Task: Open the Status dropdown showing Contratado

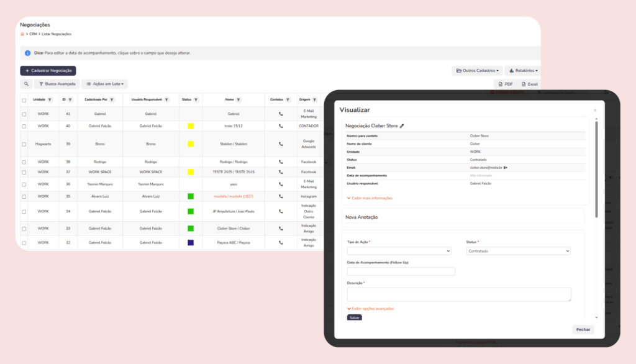Action: click(518, 251)
